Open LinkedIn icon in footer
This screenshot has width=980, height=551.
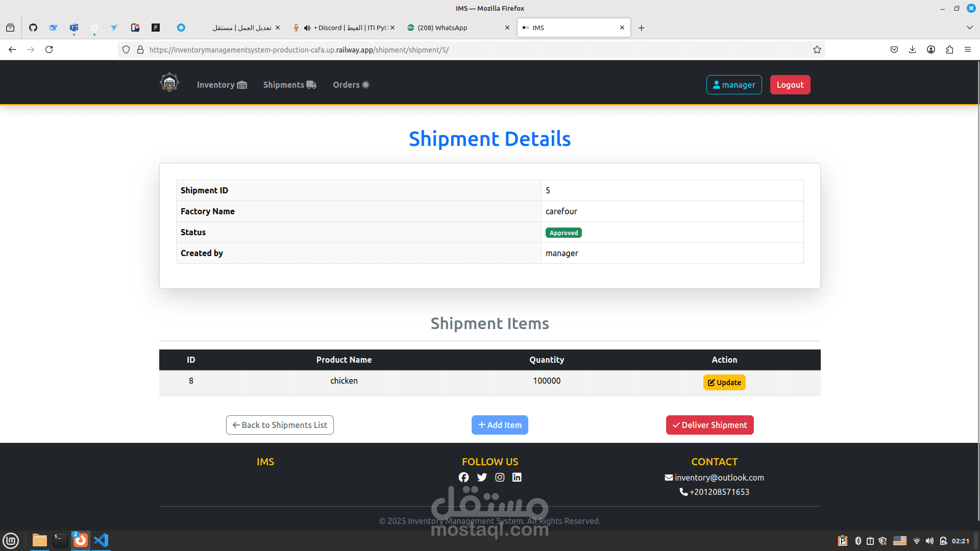coord(517,478)
